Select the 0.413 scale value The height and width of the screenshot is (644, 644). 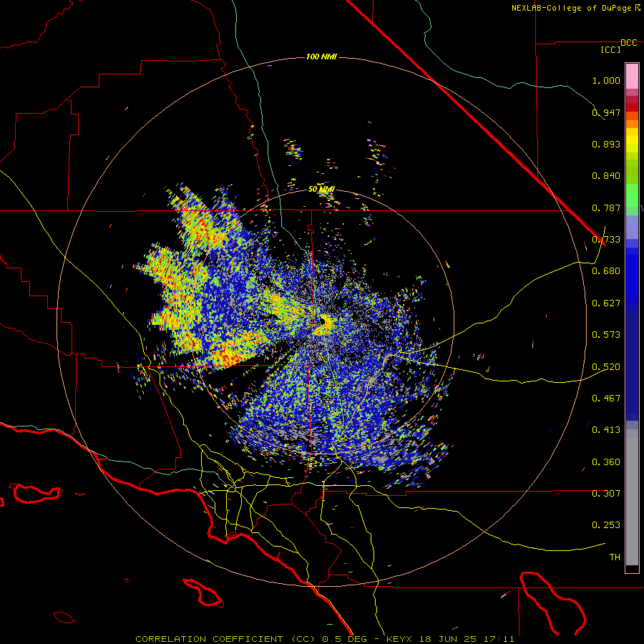(x=606, y=430)
